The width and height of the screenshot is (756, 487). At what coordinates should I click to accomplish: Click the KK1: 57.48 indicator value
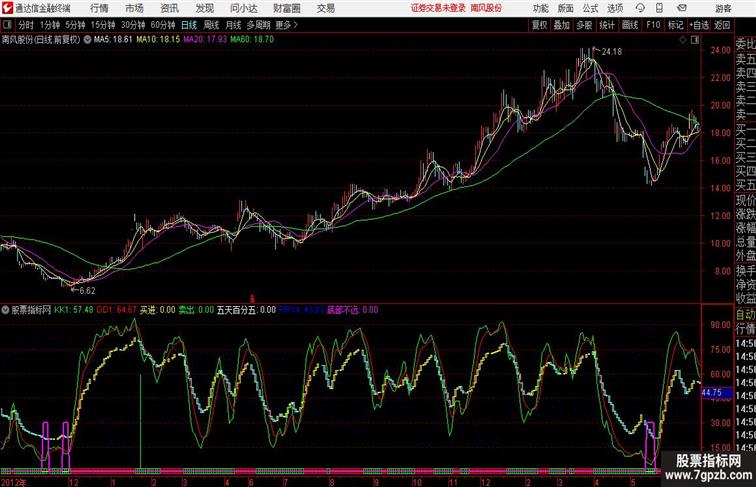coord(73,310)
